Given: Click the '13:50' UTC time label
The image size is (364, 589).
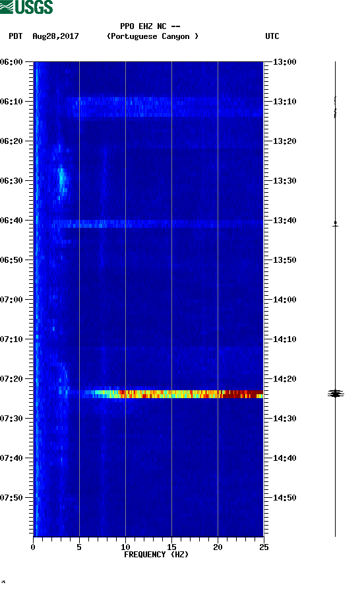Looking at the screenshot, I should click(284, 260).
